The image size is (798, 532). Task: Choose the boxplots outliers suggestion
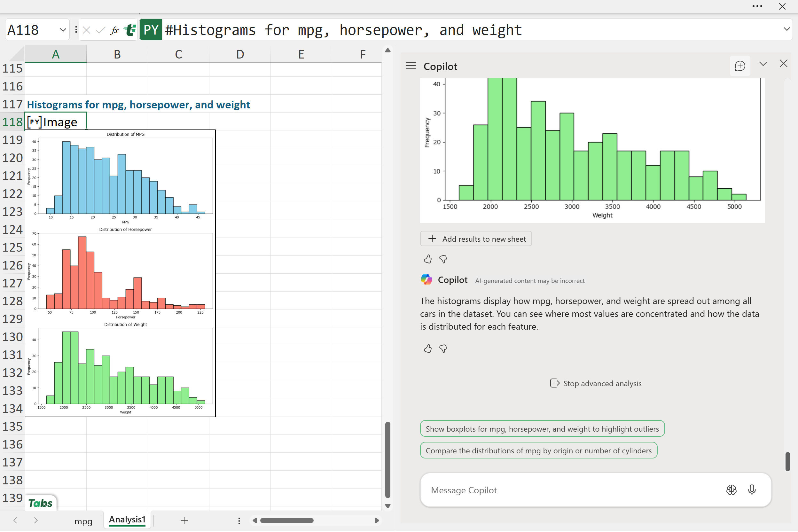[542, 429]
